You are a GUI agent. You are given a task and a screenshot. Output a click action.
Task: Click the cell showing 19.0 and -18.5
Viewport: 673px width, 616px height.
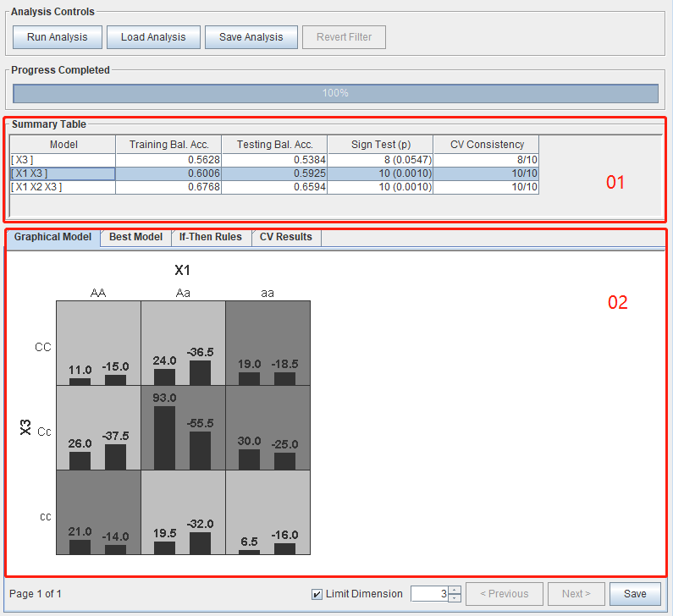[x=268, y=344]
